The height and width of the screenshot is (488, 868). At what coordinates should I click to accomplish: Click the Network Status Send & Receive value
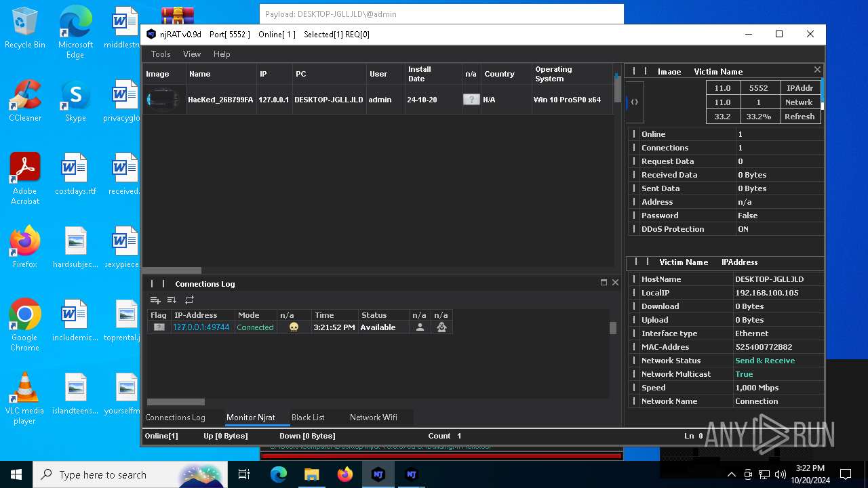765,361
